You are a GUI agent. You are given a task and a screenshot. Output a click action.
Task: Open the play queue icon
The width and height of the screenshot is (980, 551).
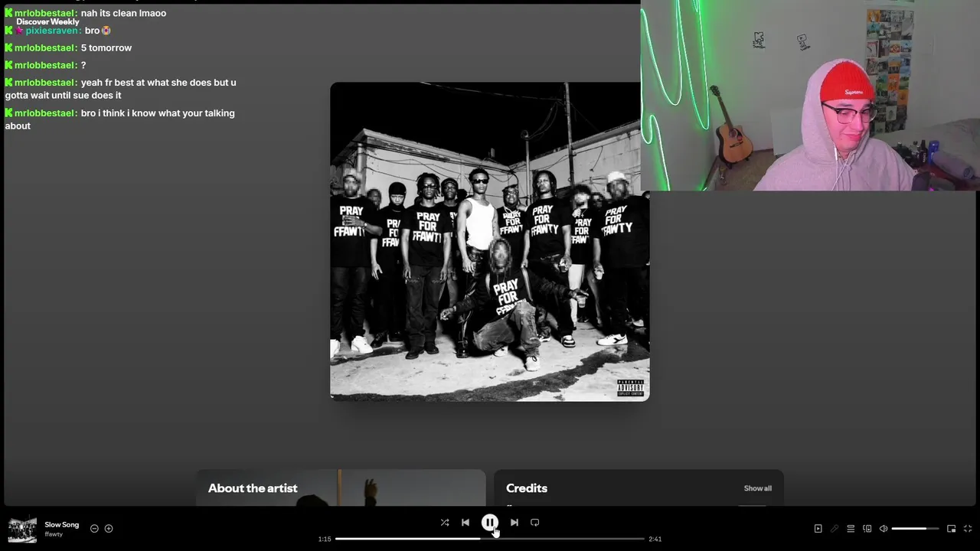(x=851, y=529)
